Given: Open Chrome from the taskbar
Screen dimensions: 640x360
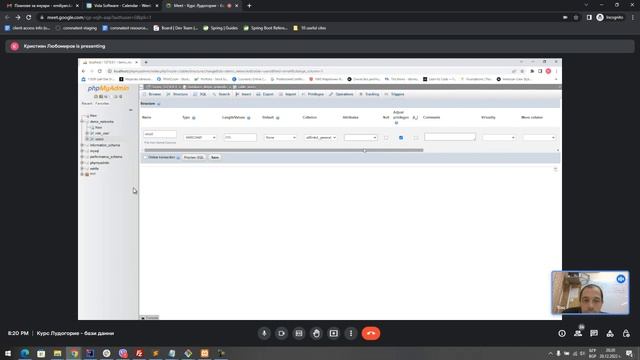Looking at the screenshot, I should click(74, 353).
